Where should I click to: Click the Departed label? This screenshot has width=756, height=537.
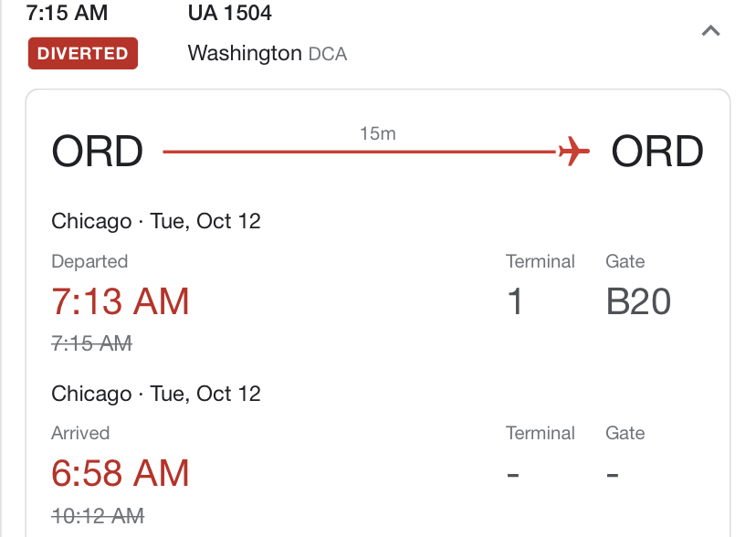89,261
